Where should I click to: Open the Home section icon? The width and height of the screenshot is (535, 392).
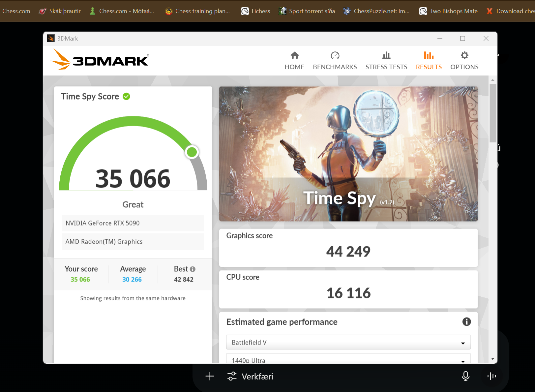tap(294, 55)
